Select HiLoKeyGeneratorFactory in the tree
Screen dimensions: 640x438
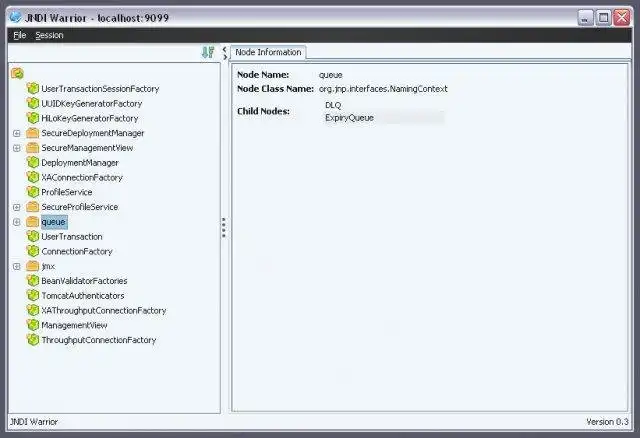(x=90, y=118)
